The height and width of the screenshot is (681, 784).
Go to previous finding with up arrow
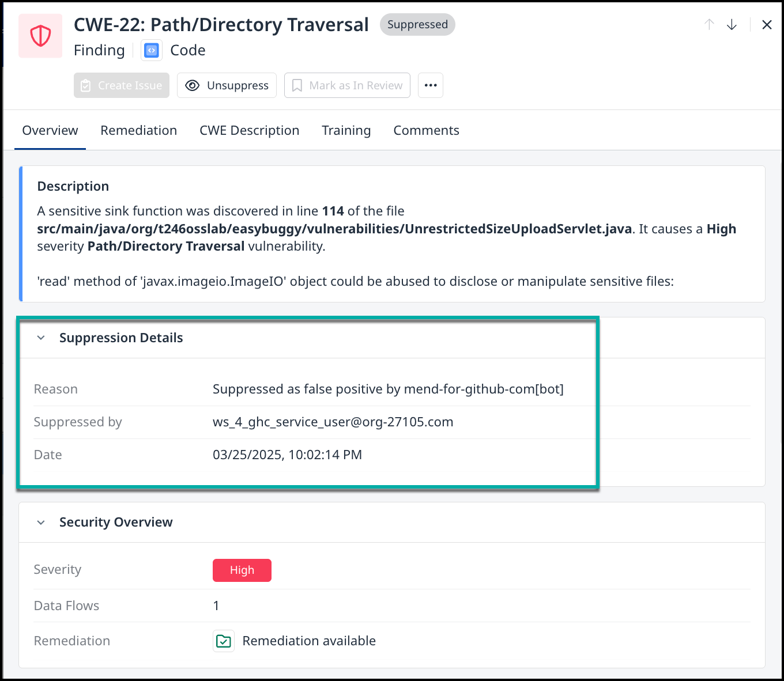click(x=709, y=24)
